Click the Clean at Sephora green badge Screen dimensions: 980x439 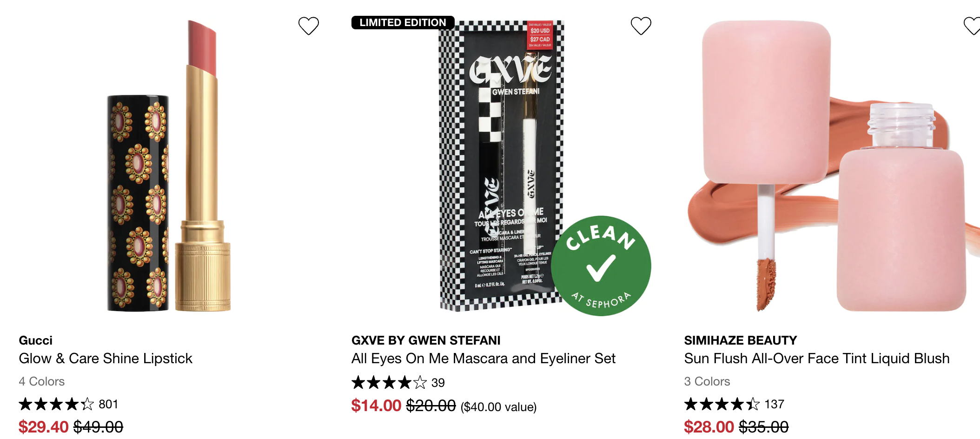601,266
